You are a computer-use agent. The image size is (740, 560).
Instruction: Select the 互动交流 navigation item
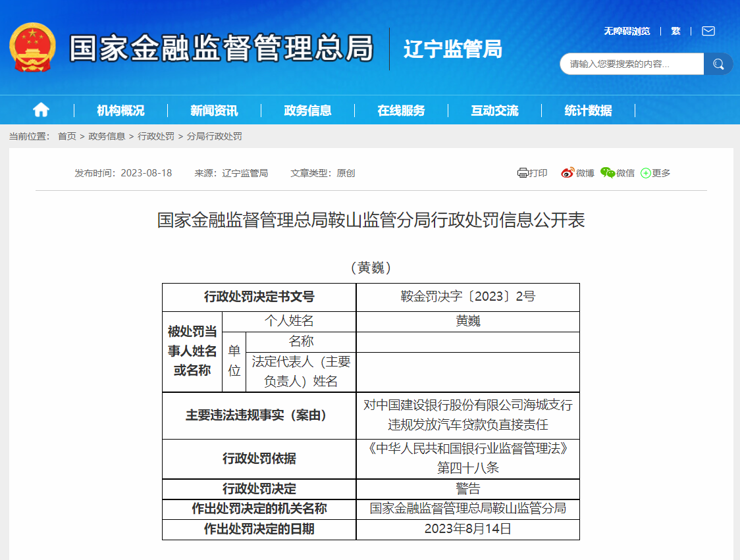pyautogui.click(x=494, y=111)
